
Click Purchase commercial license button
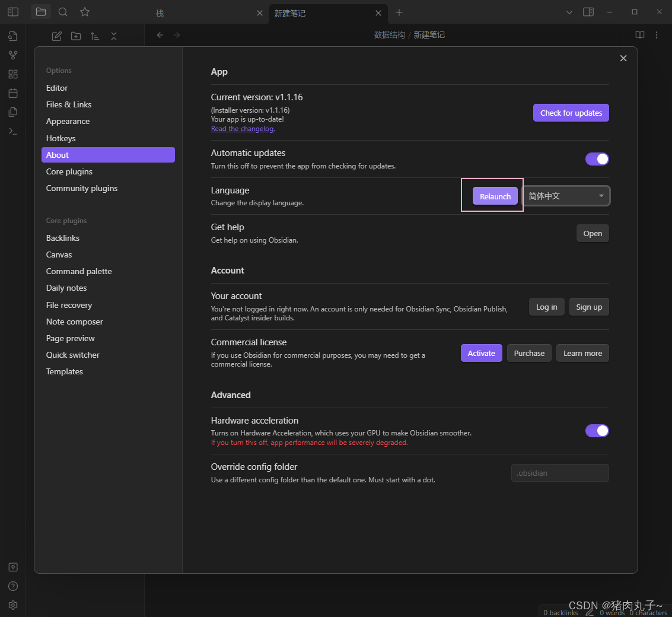(529, 354)
